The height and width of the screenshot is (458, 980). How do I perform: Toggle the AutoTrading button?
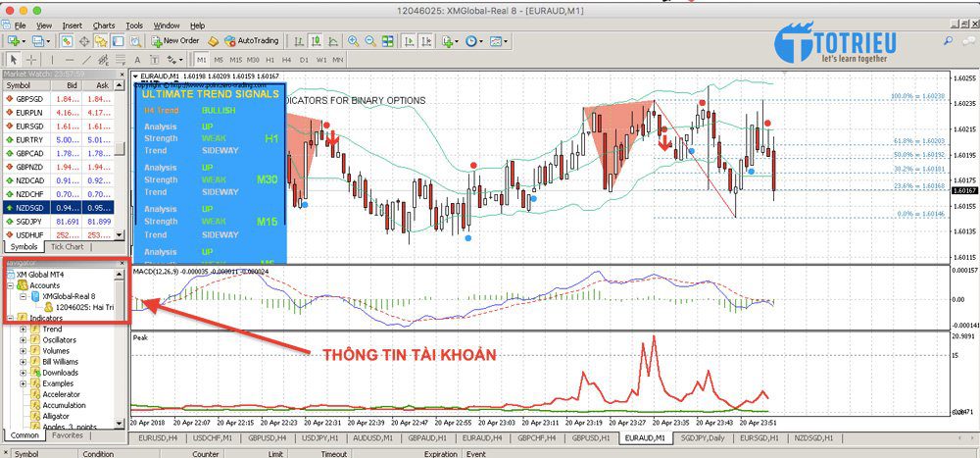tap(251, 41)
